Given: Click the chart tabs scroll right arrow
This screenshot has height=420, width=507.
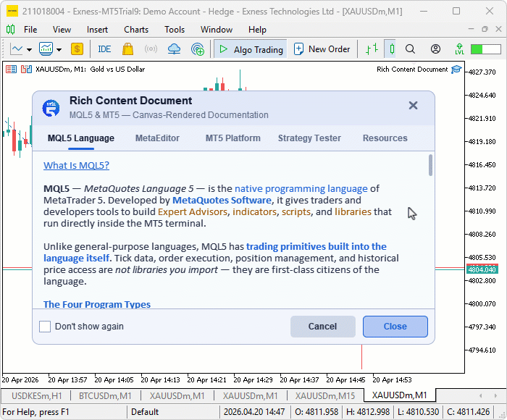Looking at the screenshot, I should click(x=495, y=396).
